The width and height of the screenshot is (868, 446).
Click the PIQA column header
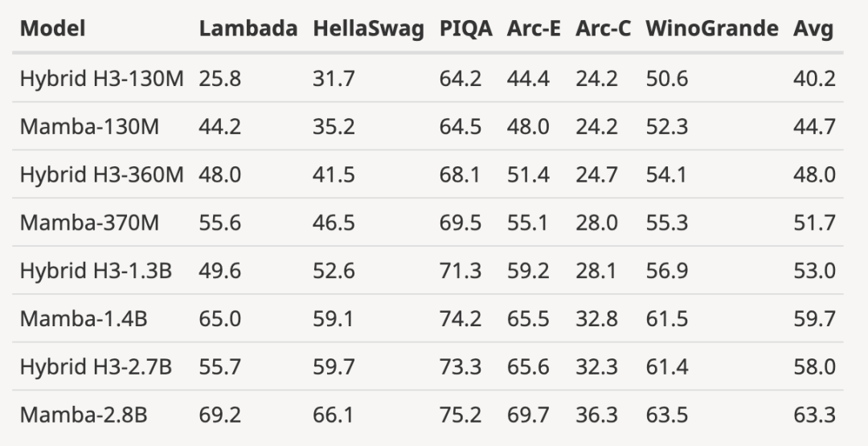click(465, 30)
